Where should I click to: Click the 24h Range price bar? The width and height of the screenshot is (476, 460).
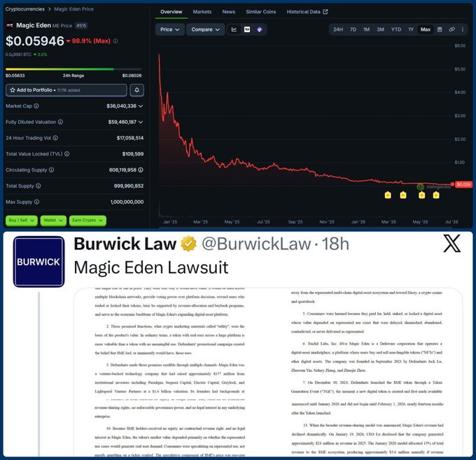(x=73, y=69)
